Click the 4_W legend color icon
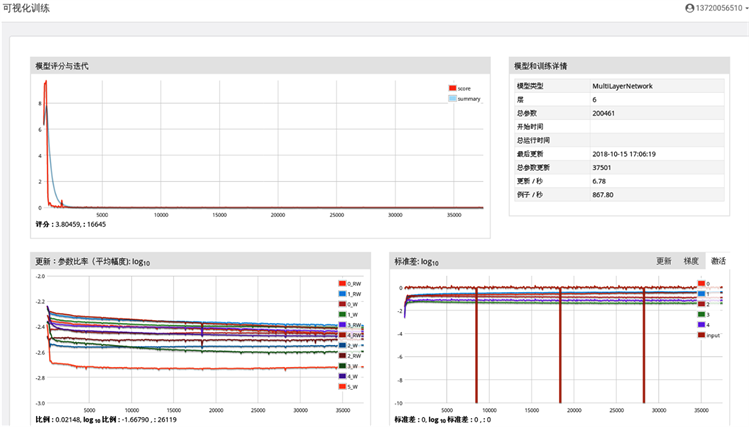The width and height of the screenshot is (749, 427). point(342,376)
